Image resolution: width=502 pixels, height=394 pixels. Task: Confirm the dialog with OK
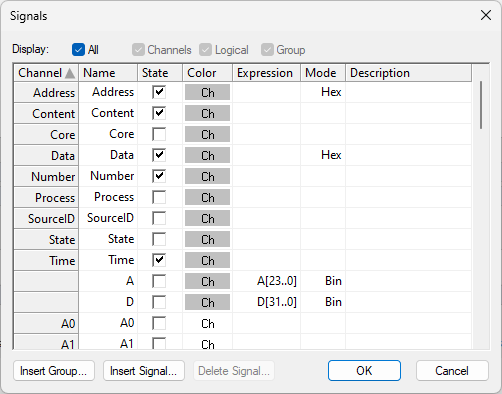364,370
